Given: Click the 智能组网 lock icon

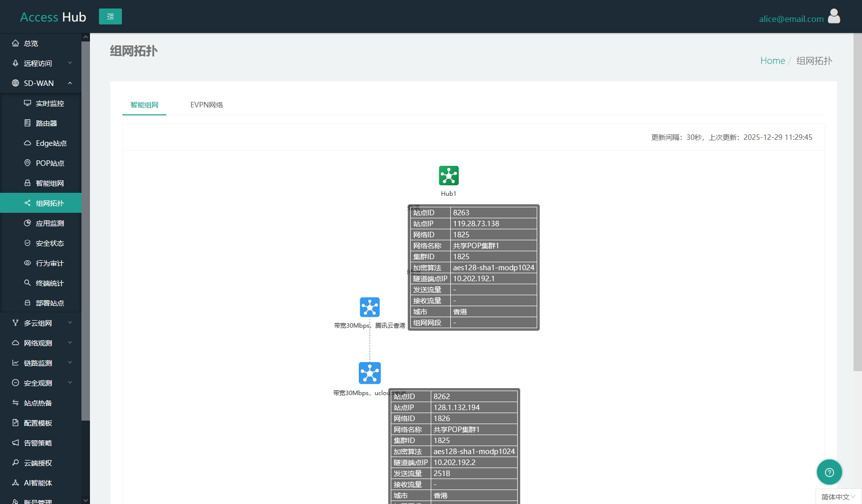Looking at the screenshot, I should (x=27, y=183).
